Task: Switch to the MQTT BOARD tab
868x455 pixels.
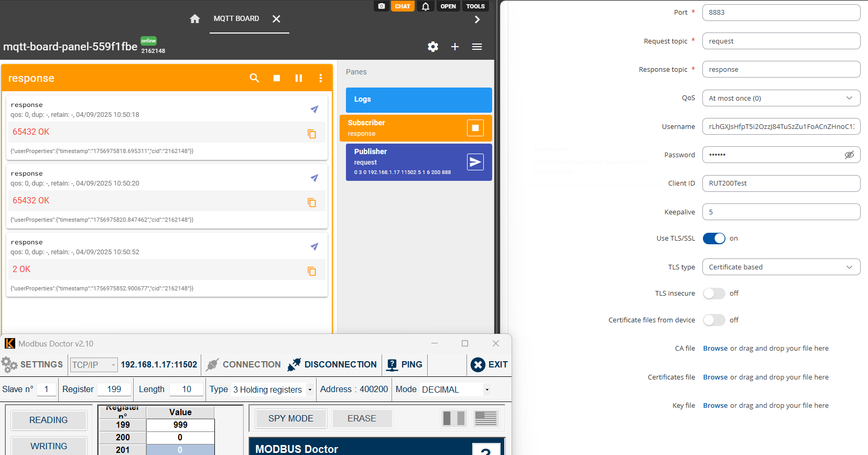Action: [236, 19]
